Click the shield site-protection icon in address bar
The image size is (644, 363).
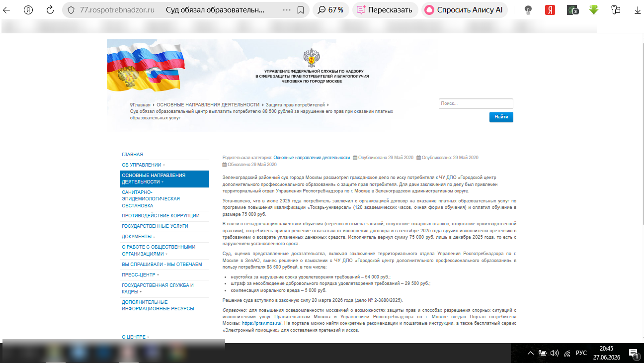pos(71,10)
